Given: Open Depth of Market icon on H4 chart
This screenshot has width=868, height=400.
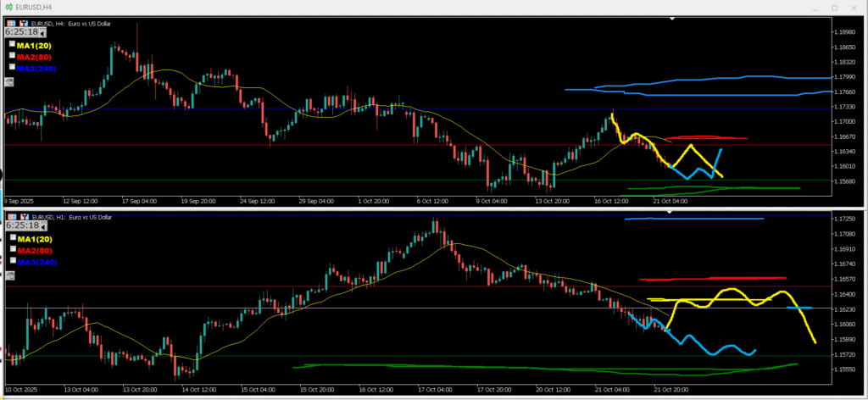Looking at the screenshot, I should click(11, 23).
